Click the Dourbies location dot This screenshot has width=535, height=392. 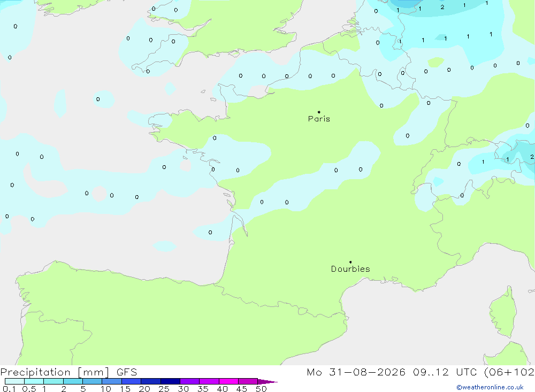point(350,262)
